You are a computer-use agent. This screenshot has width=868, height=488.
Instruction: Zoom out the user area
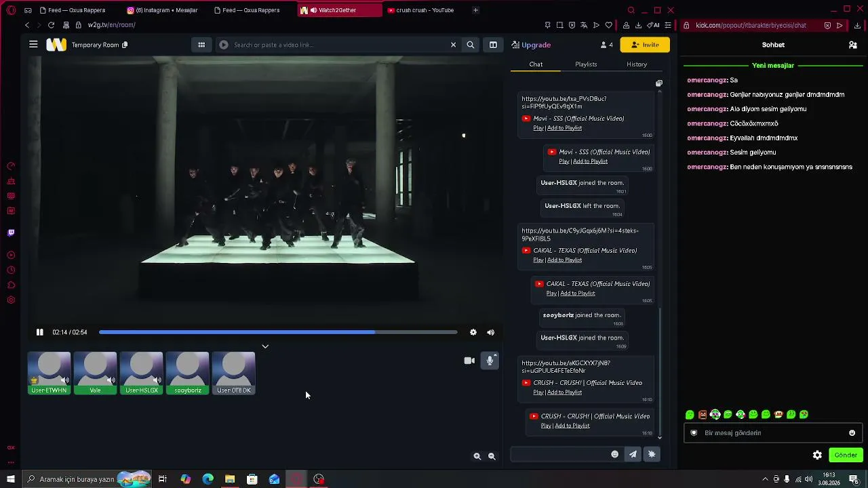492,456
